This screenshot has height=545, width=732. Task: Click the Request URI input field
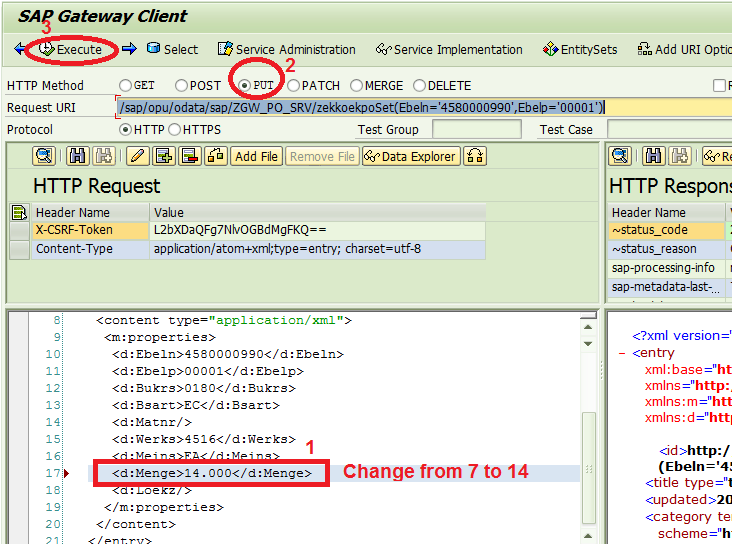point(424,107)
